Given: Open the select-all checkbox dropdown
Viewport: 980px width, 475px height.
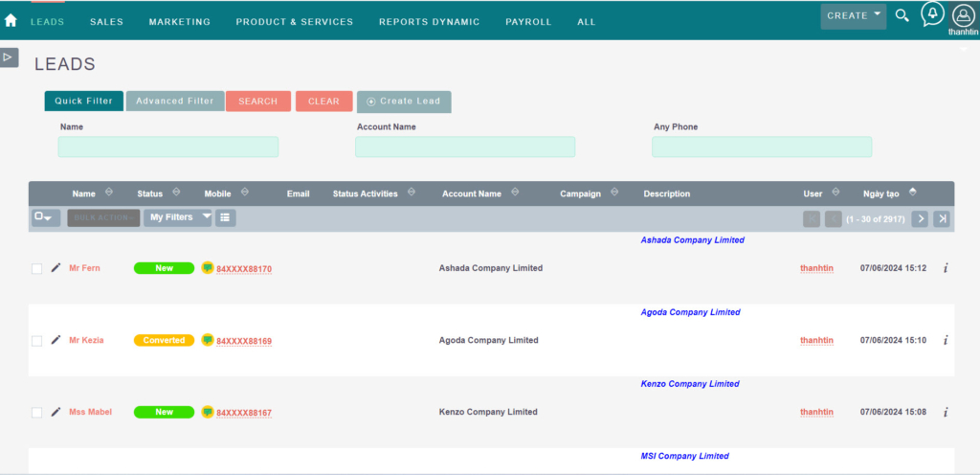Looking at the screenshot, I should 45,217.
